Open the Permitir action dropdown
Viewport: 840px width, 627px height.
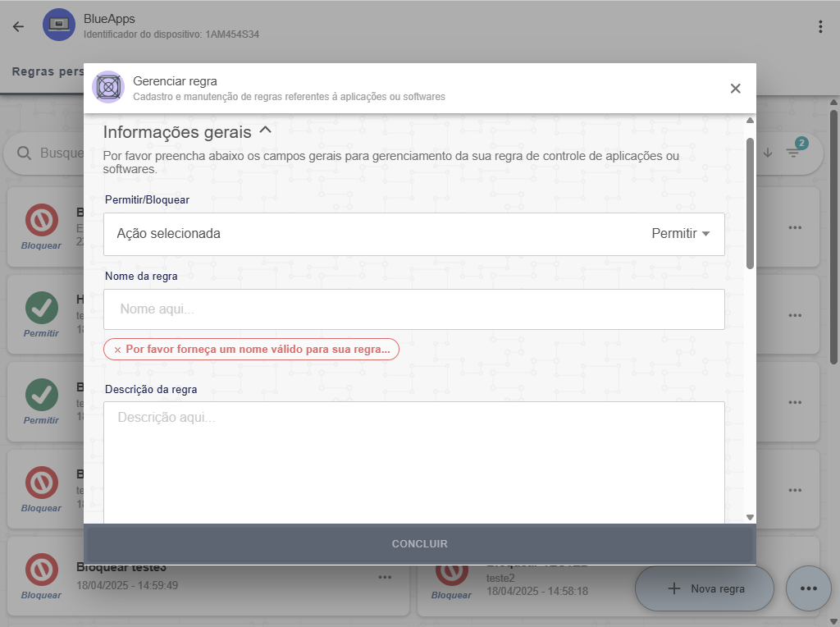(680, 234)
